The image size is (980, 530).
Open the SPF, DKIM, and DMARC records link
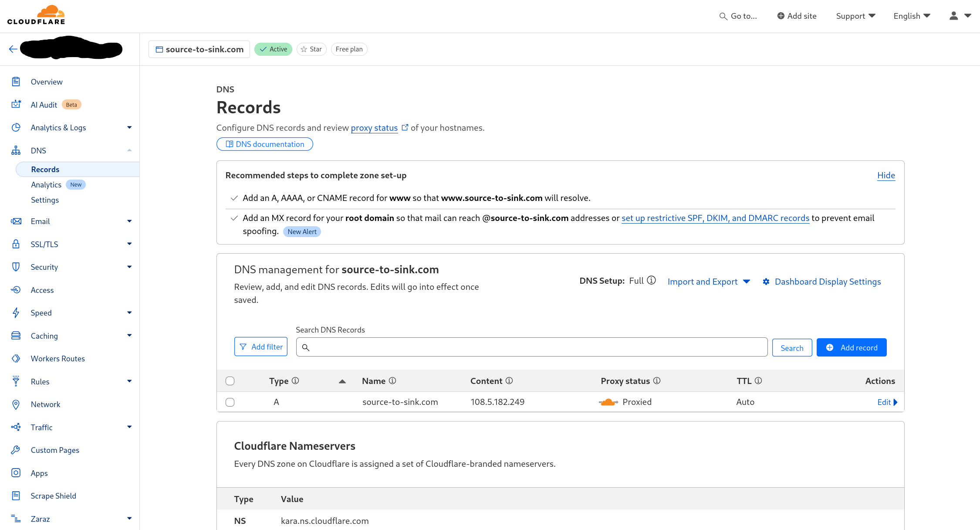[x=715, y=218]
